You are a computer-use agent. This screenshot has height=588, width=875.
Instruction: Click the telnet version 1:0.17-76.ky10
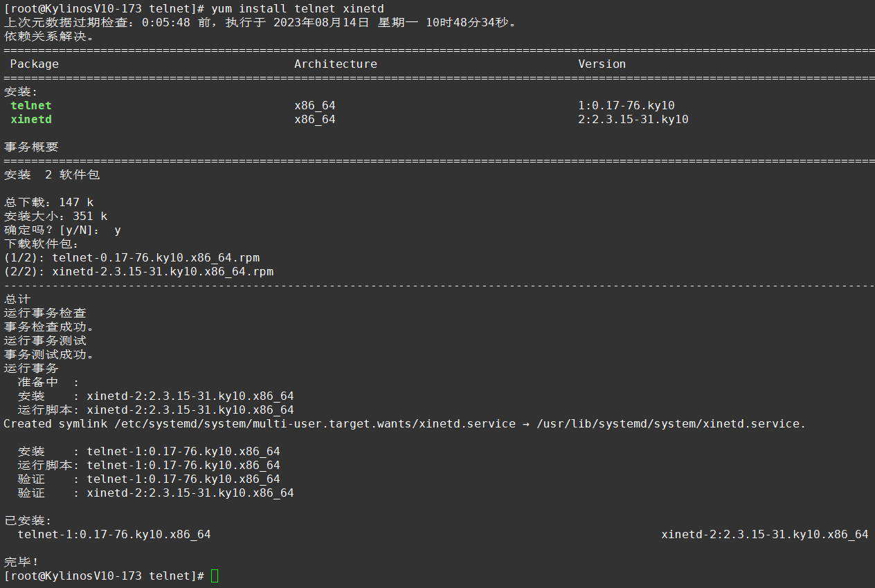pos(626,105)
